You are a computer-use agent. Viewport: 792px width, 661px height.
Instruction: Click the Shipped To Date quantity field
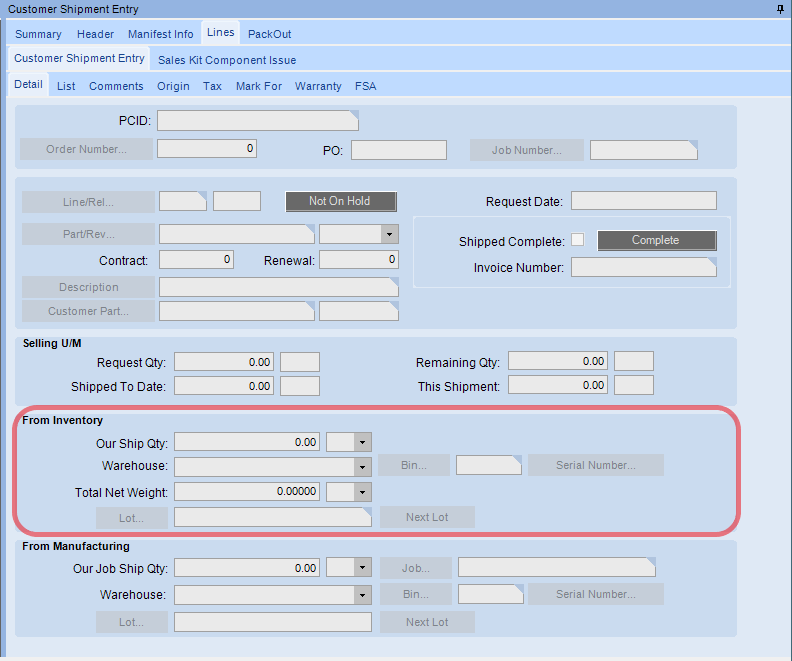pos(224,386)
